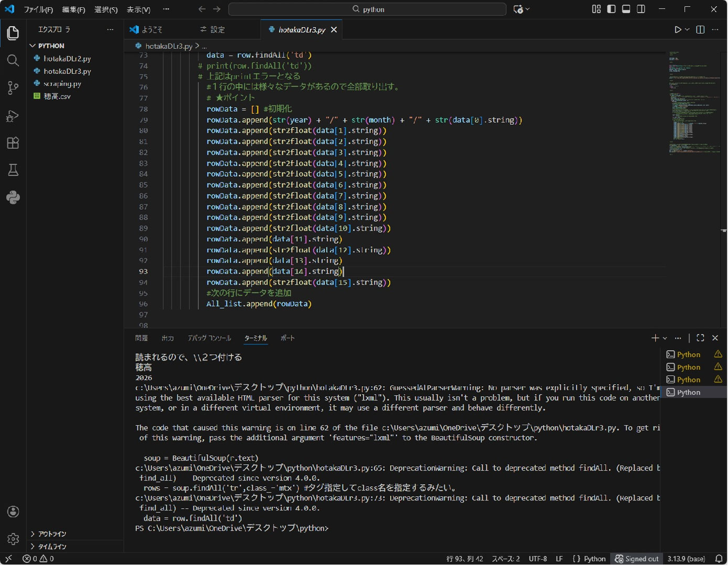Open the ファイル(F) menu
Image resolution: width=728 pixels, height=566 pixels.
coord(38,9)
